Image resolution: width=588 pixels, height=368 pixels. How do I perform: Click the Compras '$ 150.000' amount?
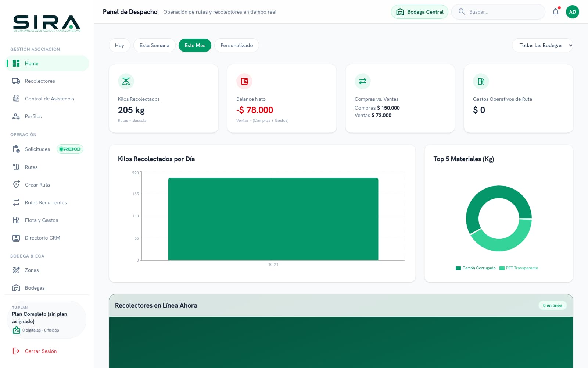[x=388, y=108]
